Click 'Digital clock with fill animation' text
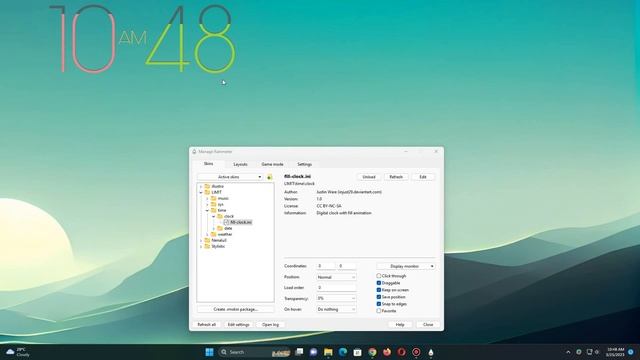The image size is (640, 360). (x=344, y=213)
